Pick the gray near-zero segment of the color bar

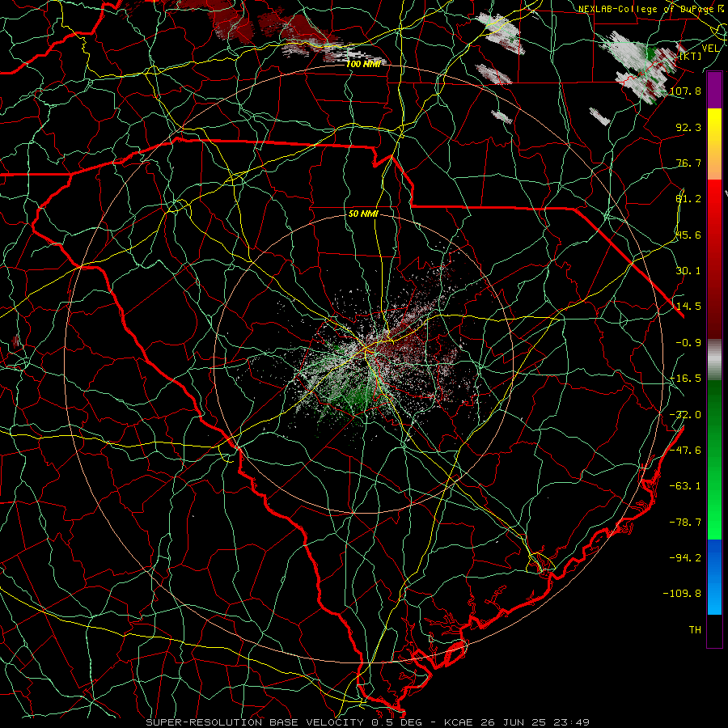point(714,360)
